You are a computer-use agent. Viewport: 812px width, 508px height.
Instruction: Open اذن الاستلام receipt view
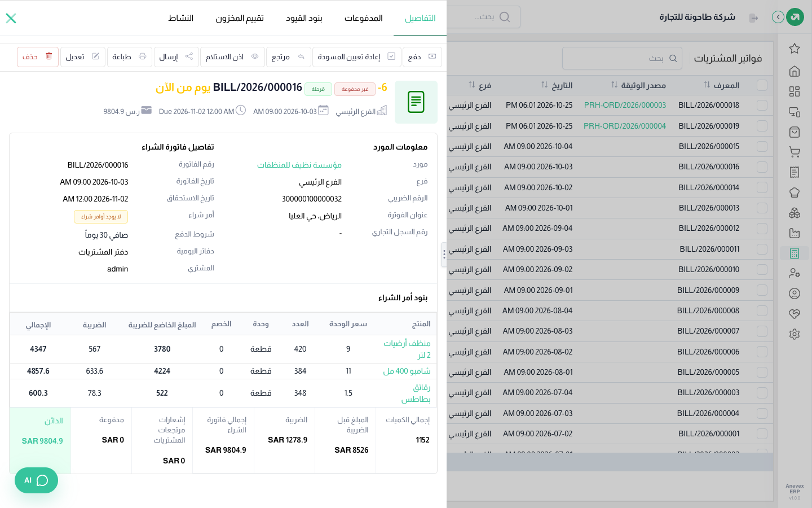coord(232,57)
